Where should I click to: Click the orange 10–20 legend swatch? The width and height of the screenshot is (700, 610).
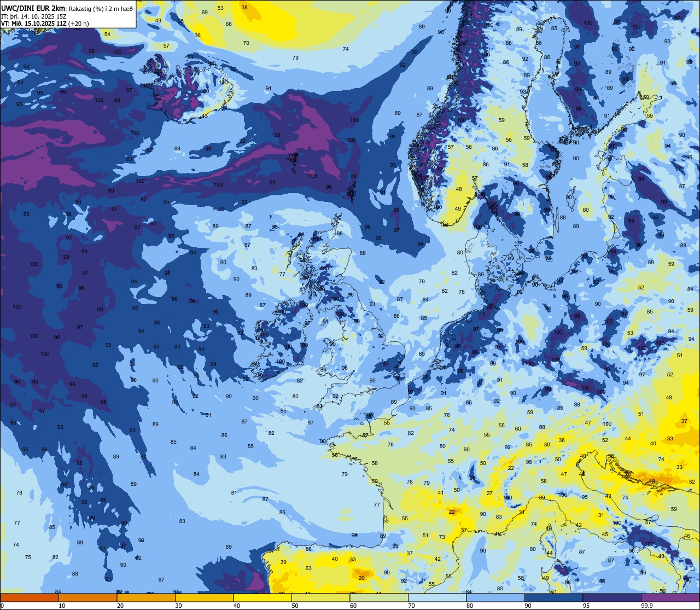pyautogui.click(x=87, y=598)
